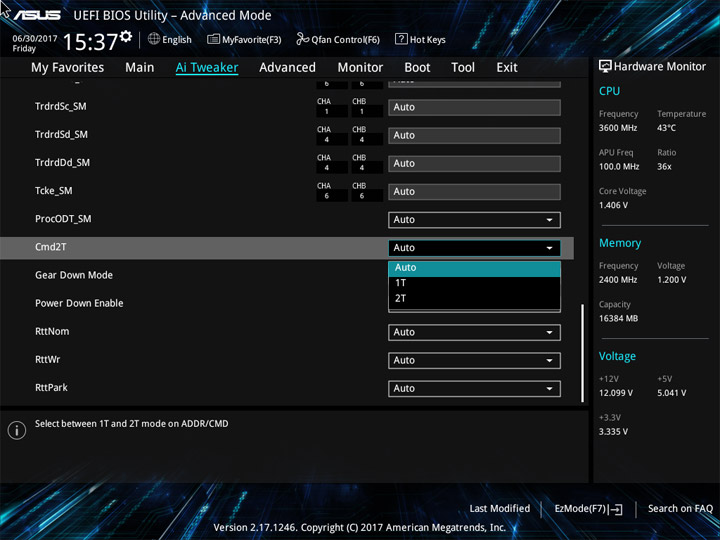The image size is (720, 540).
Task: Click the TrdrdSc_SM Auto input field
Action: coord(474,107)
